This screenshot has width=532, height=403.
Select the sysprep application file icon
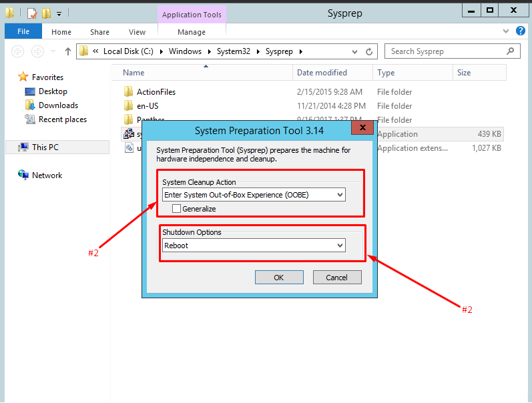click(x=129, y=133)
